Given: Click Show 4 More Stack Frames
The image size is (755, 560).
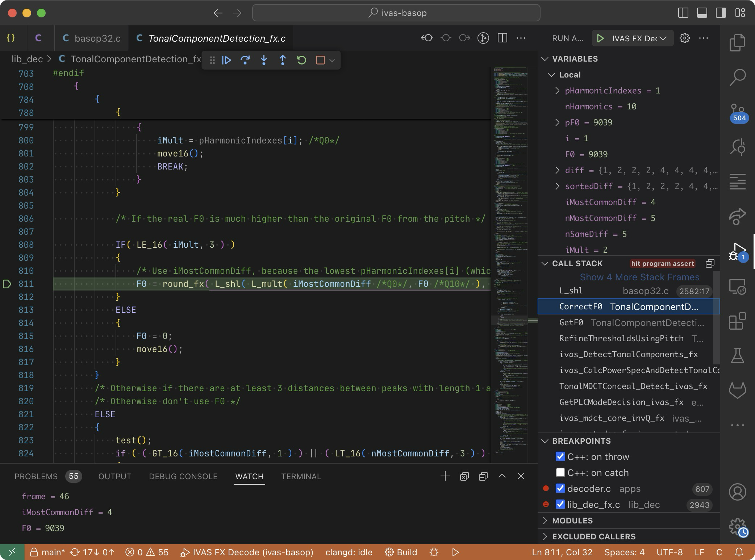Looking at the screenshot, I should click(639, 277).
